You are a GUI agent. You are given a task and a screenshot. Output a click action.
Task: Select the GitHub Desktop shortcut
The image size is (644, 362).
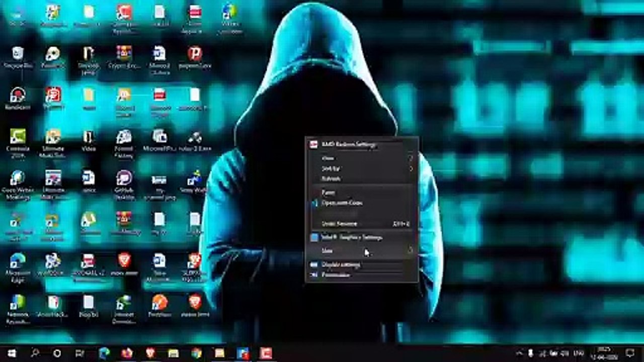[x=124, y=185]
